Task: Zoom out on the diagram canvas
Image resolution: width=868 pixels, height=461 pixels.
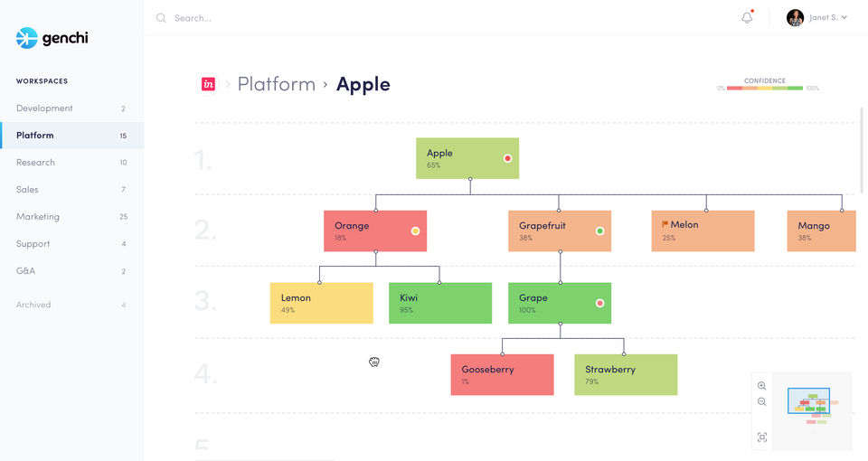Action: [762, 402]
